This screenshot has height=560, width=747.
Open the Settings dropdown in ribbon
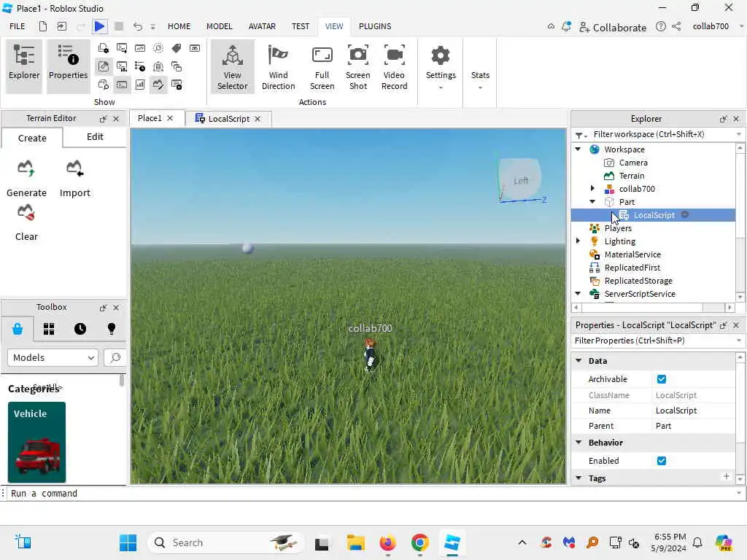(441, 66)
